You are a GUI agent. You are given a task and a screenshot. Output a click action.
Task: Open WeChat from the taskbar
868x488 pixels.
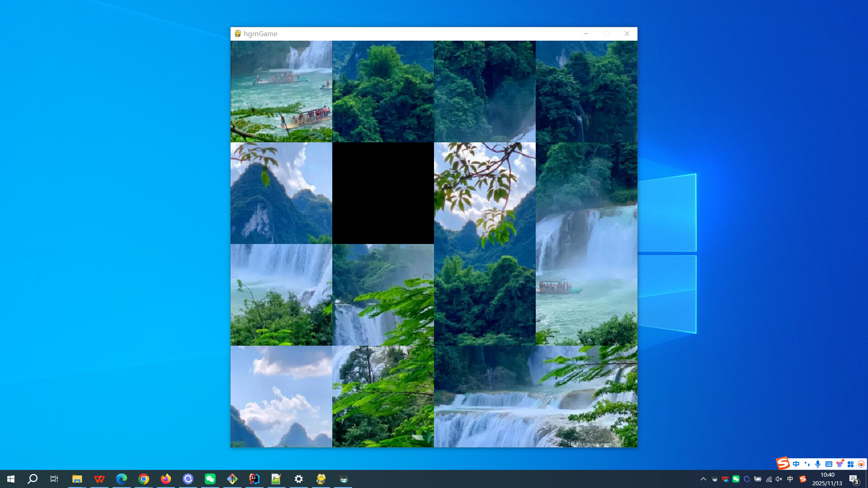pos(210,479)
